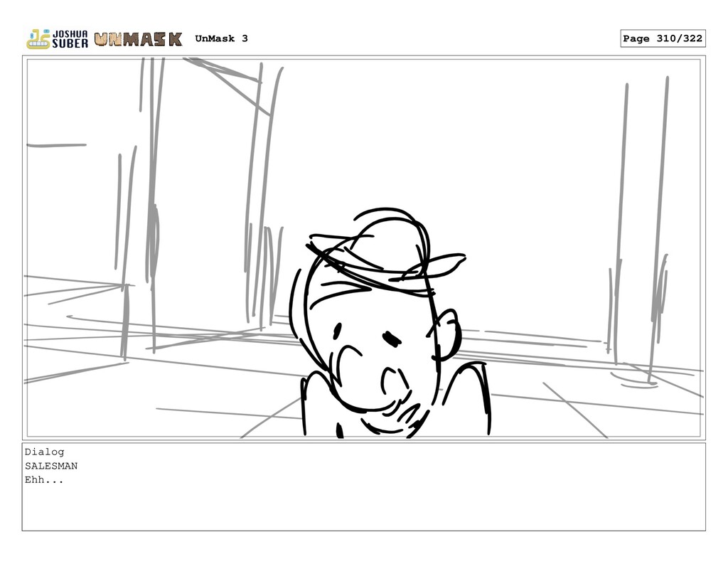Viewport: 728px width, 564px height.
Task: Select the 'UnMask 3' title text
Action: coord(222,38)
